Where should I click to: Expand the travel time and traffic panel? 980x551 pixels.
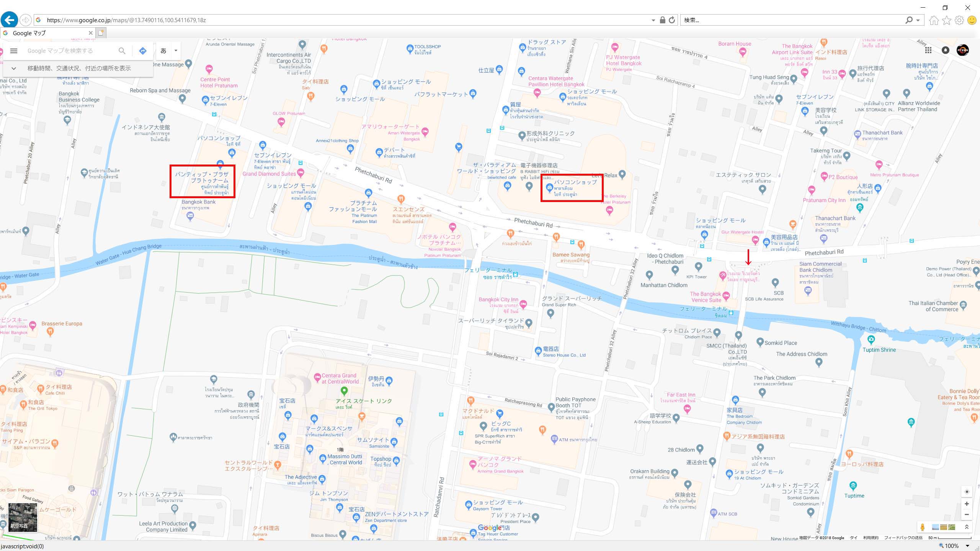click(x=78, y=68)
